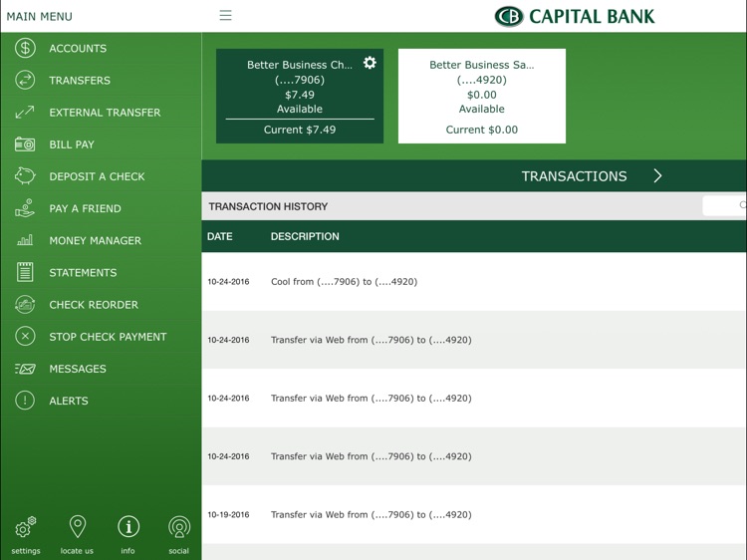Open Alerts

[x=101, y=401]
